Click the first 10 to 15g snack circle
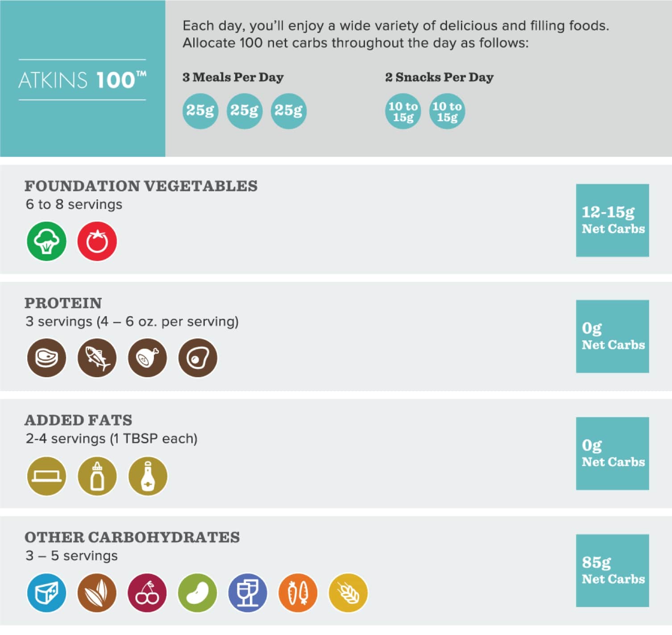Screen dimensions: 672x635 [403, 111]
